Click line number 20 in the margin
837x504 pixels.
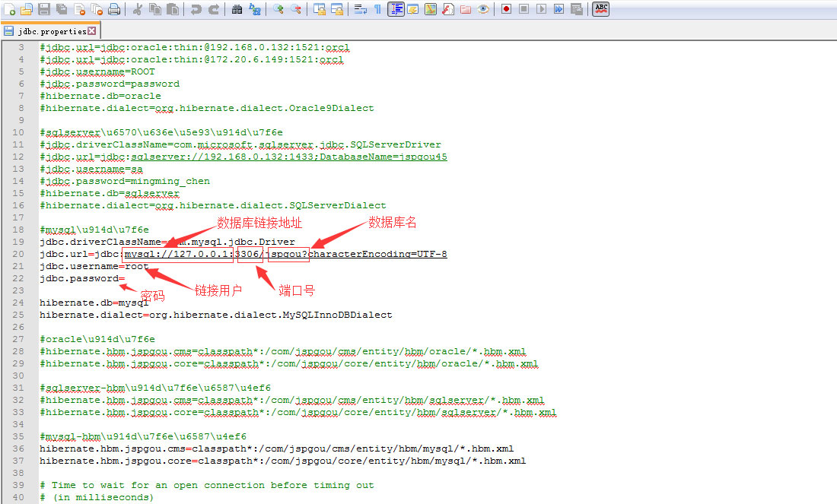(19, 254)
